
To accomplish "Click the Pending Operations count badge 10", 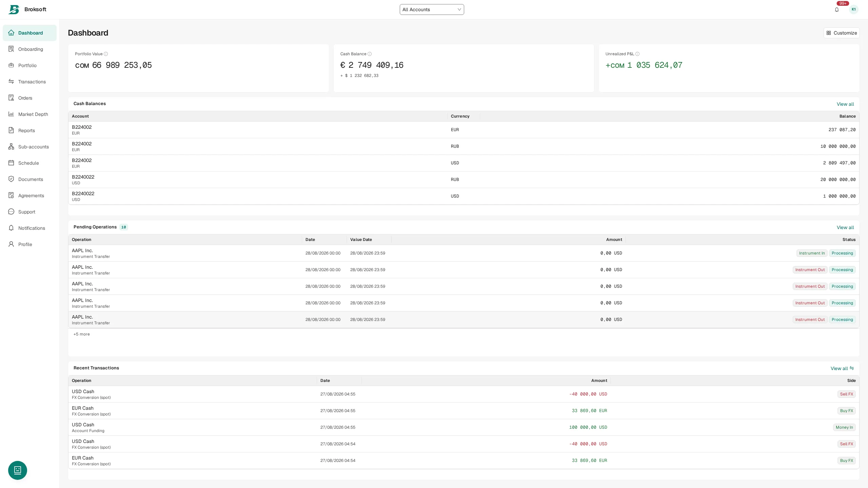I will 124,227.
